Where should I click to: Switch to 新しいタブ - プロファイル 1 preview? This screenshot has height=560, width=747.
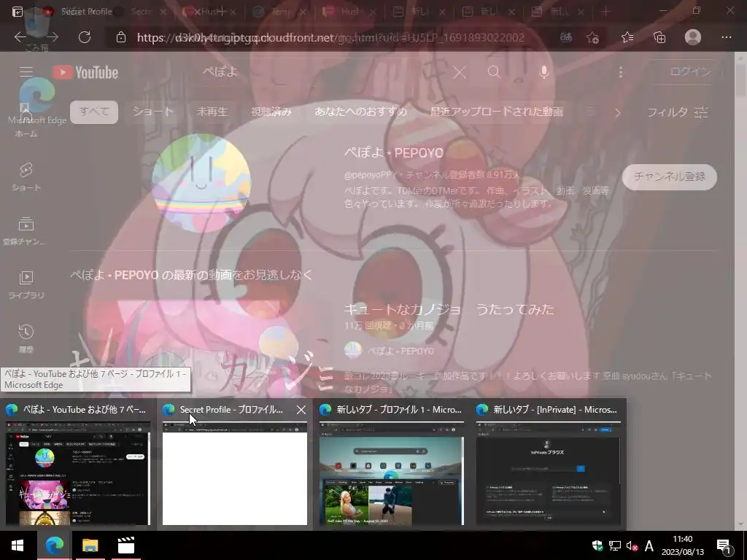(x=391, y=464)
